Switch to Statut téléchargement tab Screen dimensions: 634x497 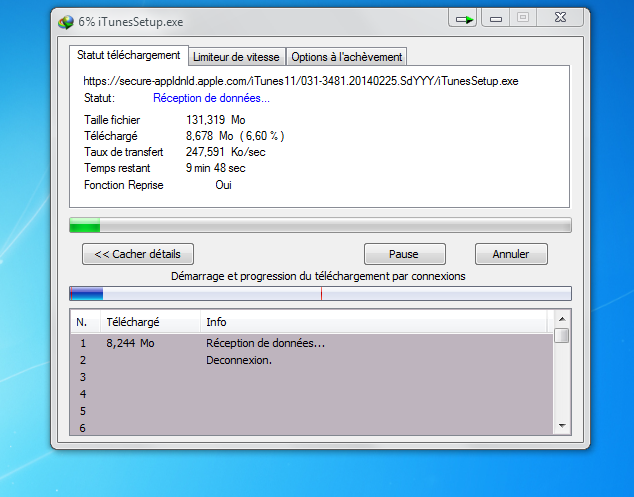tap(129, 55)
